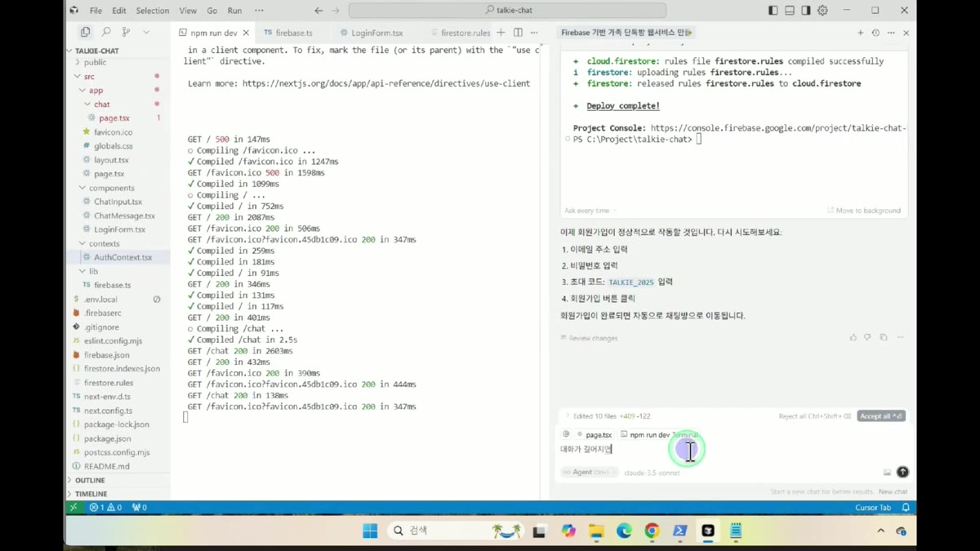Open chat panel more options ellipsis
The height and width of the screenshot is (551, 980).
click(891, 33)
